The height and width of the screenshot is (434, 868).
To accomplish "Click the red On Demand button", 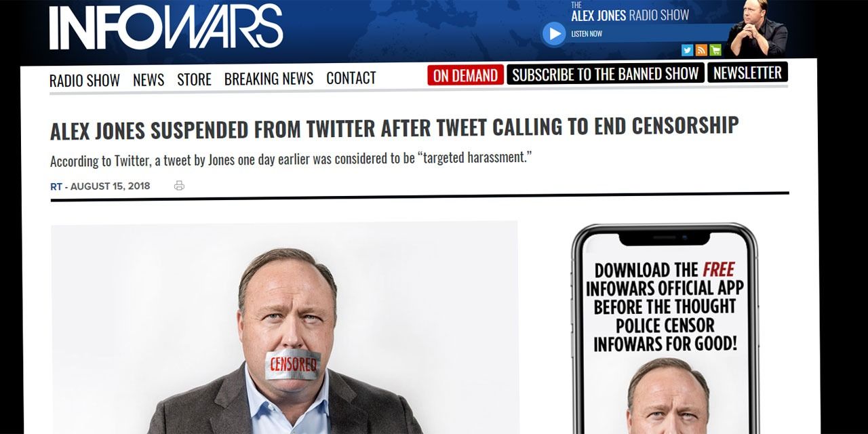I will click(465, 75).
